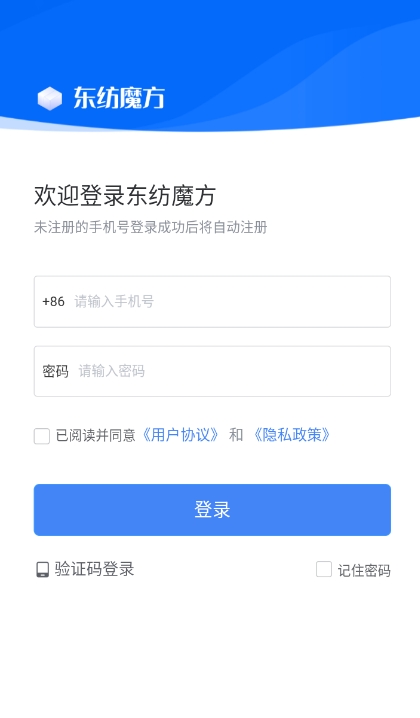Tick the agreement checkbox before 已阅读并同意
This screenshot has height=718, width=420.
coord(42,436)
